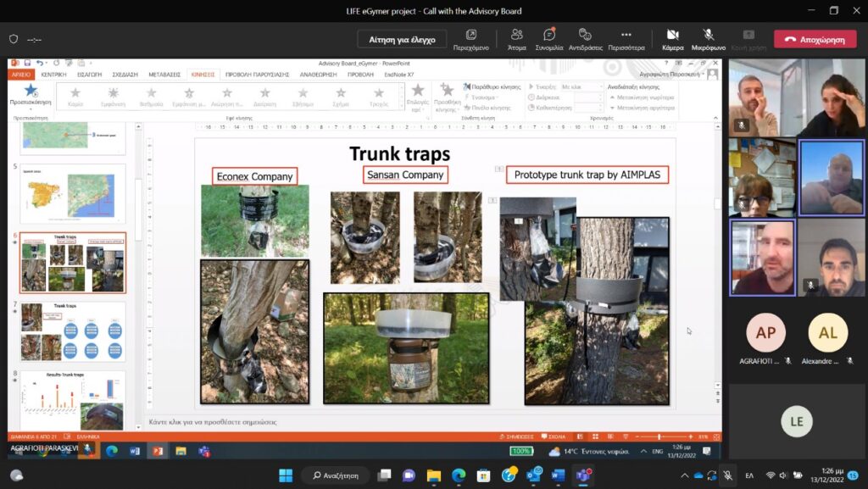Apply the Διαίρεση animation effect

[264, 97]
